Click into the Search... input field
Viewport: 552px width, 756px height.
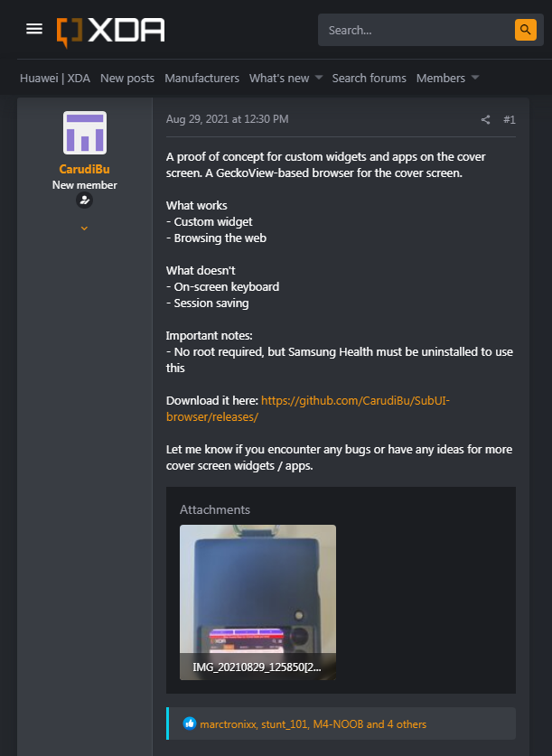416,30
